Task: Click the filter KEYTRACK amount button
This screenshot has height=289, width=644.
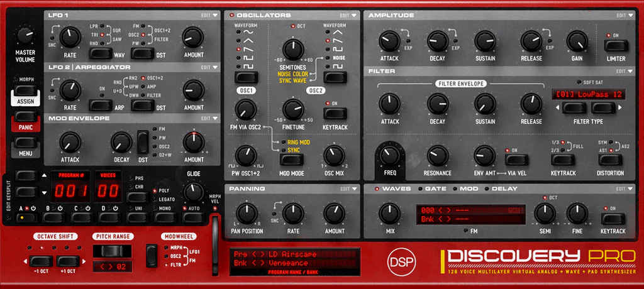Action: tap(563, 160)
